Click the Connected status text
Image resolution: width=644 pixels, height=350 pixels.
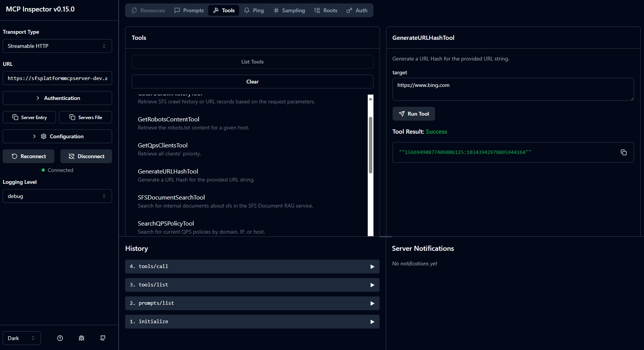[x=60, y=170]
